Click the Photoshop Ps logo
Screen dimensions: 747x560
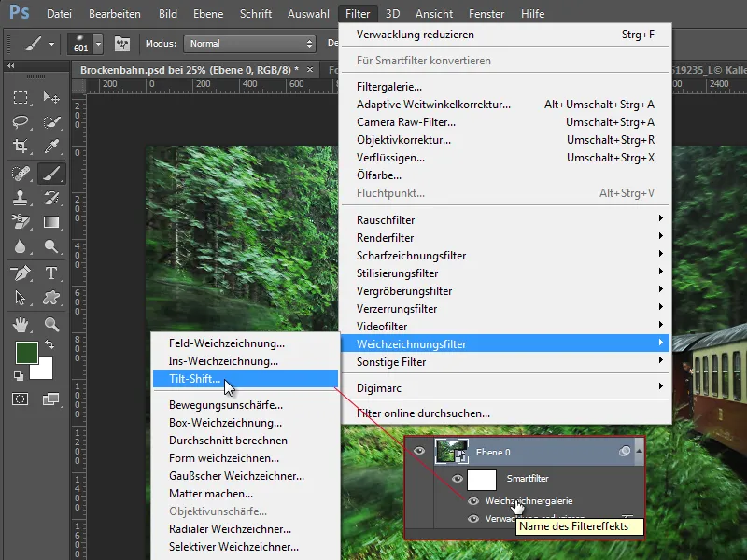click(x=19, y=11)
